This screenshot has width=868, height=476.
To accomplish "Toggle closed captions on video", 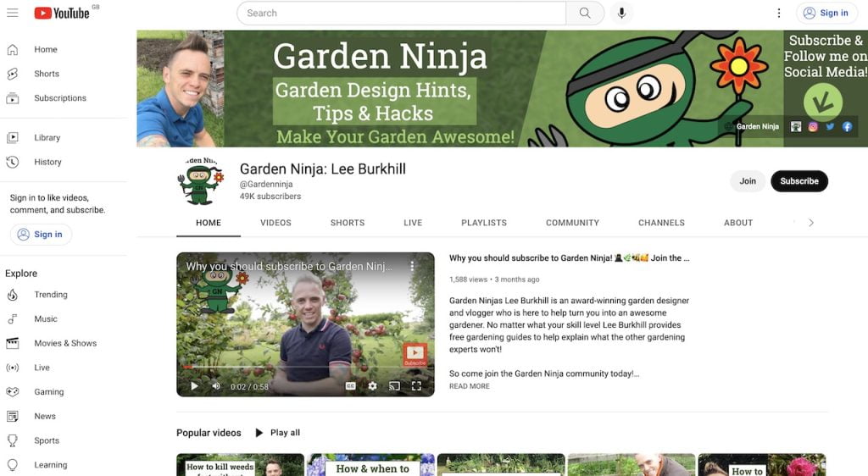I will point(350,386).
